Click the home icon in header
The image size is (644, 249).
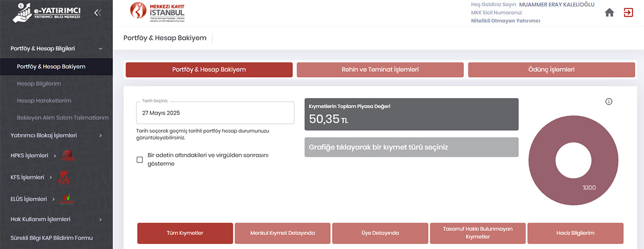[x=609, y=13]
